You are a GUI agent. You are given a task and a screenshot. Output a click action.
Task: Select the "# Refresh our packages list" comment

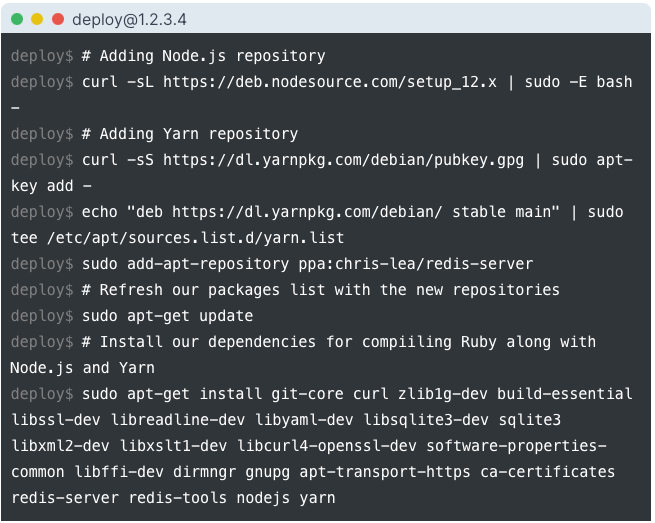[321, 290]
